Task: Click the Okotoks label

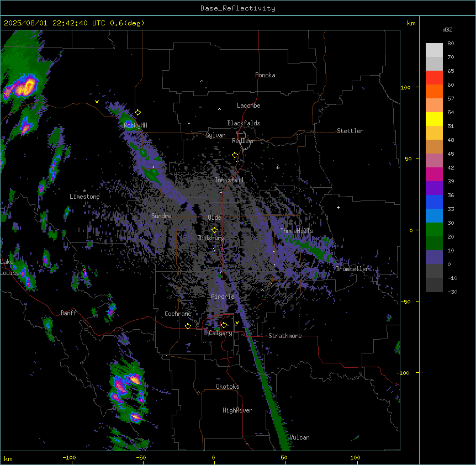Action: coord(228,387)
